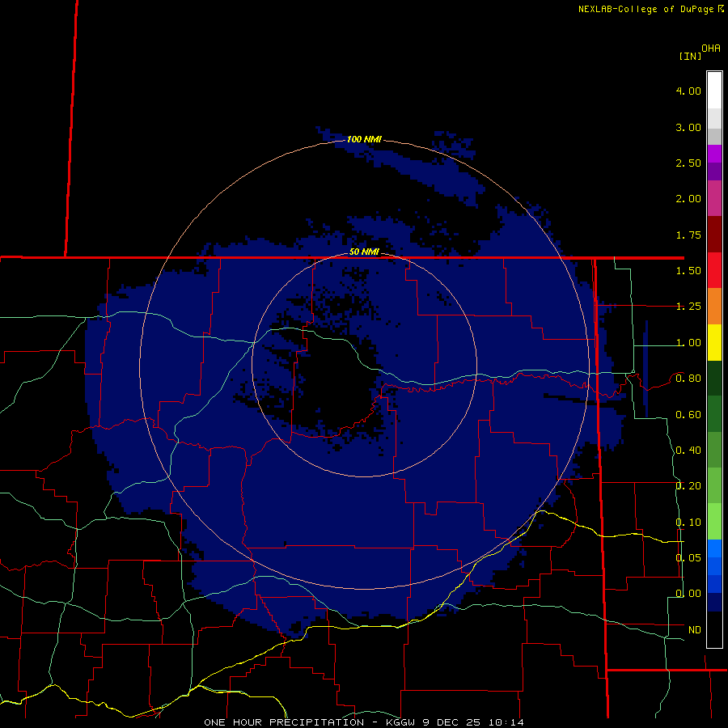The width and height of the screenshot is (728, 728).
Task: Click the 0.05 legend value
Action: (688, 557)
